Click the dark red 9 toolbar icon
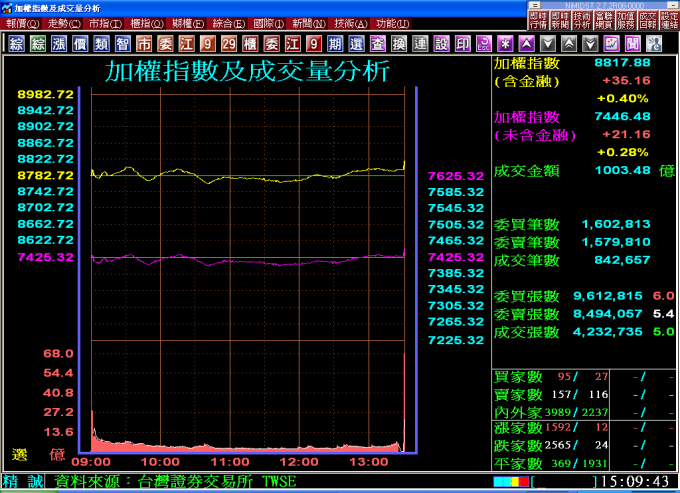680x493 pixels. [314, 44]
